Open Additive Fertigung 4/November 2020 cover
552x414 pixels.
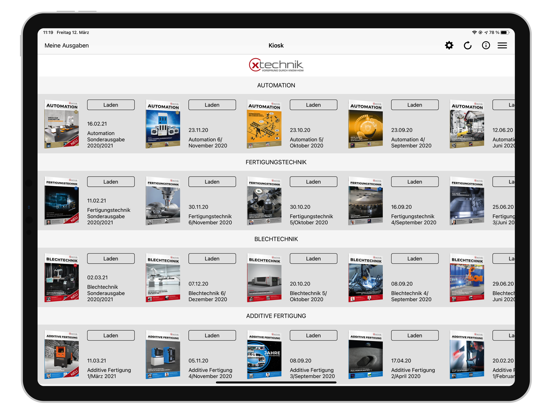163,355
